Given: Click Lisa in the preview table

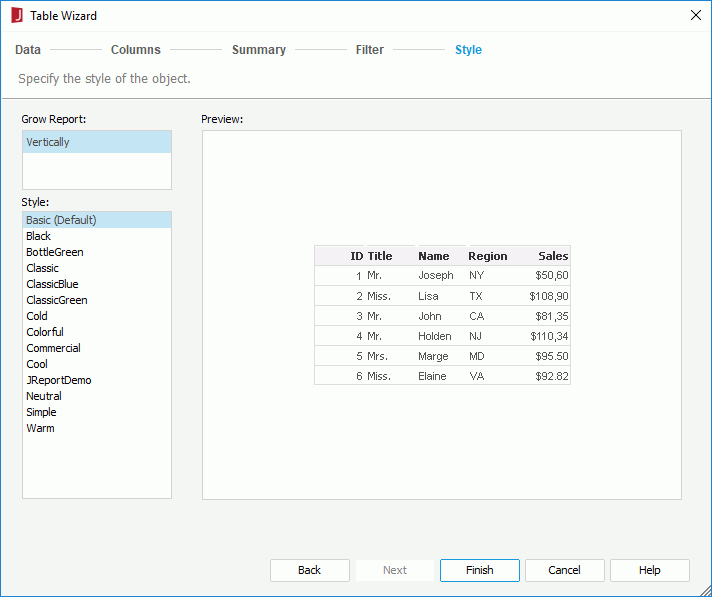Looking at the screenshot, I should (x=428, y=296).
